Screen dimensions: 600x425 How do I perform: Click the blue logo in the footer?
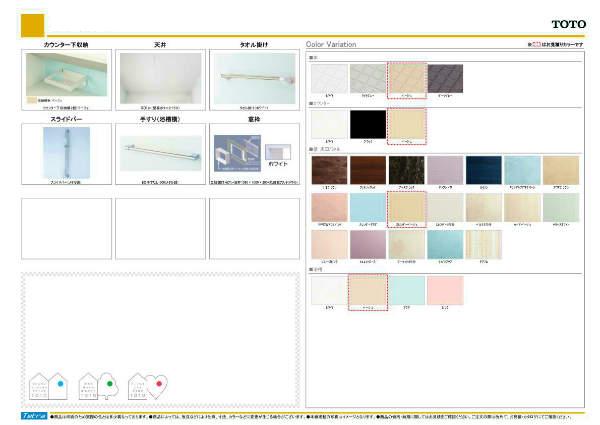click(x=34, y=414)
